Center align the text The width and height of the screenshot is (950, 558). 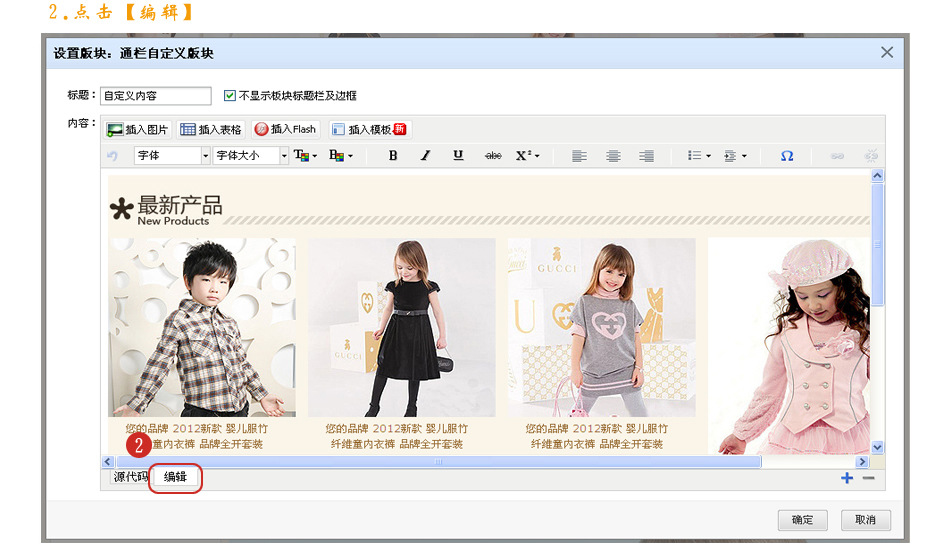[613, 156]
